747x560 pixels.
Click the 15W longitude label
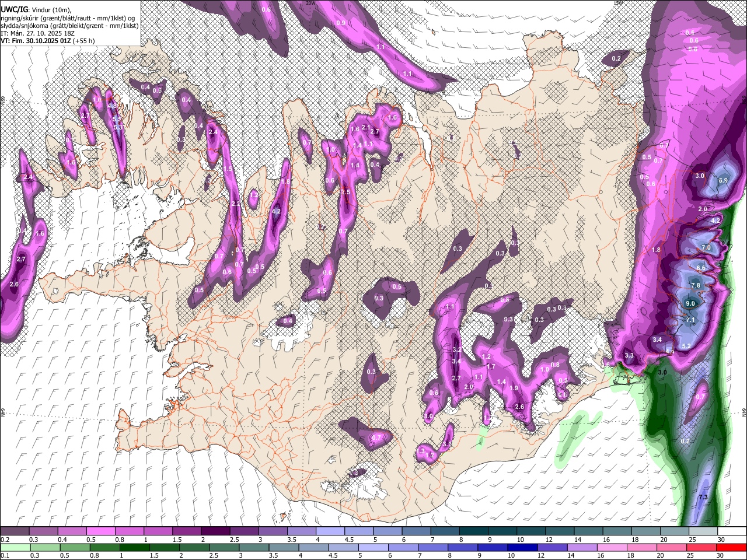619,3
